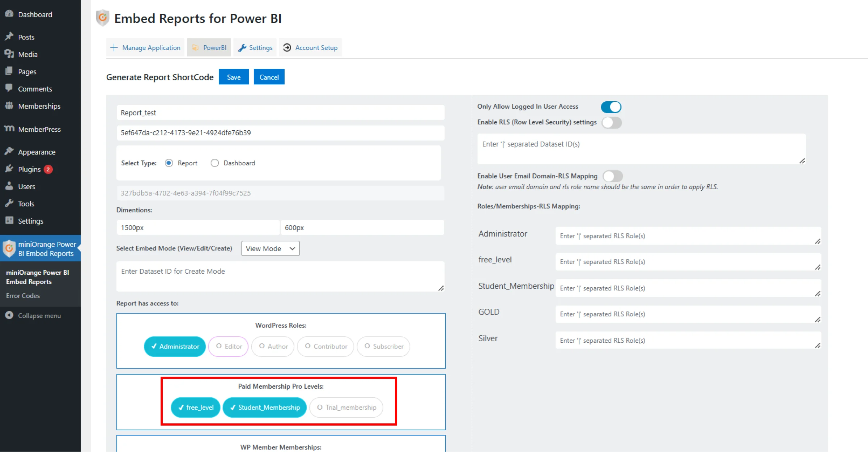The width and height of the screenshot is (868, 452).
Task: Click the Collapse menu link
Action: pos(39,316)
